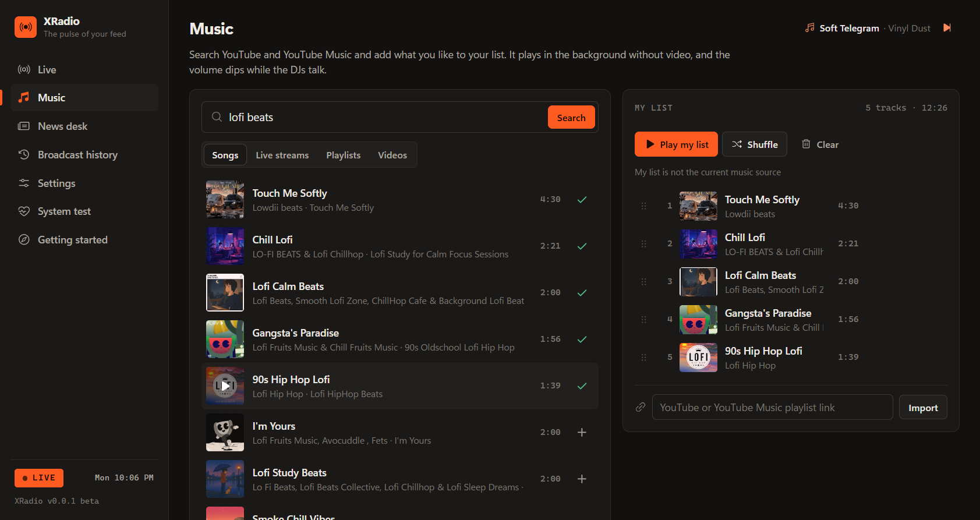Screen dimensions: 980x520
Task: Open the Getting started guide
Action: click(x=84, y=240)
